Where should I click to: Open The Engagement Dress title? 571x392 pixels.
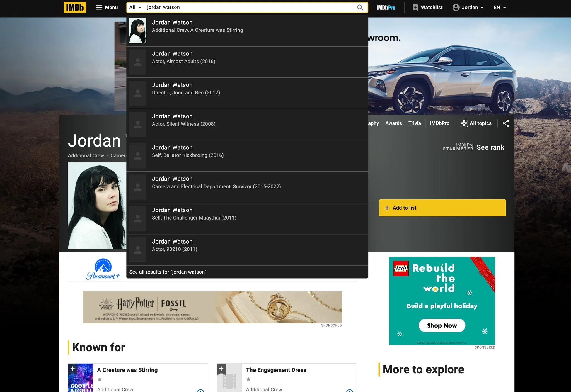coord(276,370)
